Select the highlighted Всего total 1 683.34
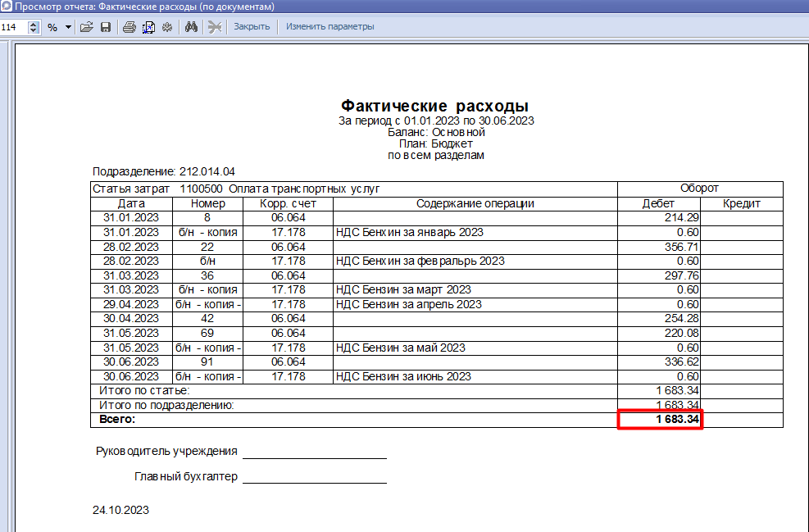The width and height of the screenshot is (809, 532). (660, 420)
